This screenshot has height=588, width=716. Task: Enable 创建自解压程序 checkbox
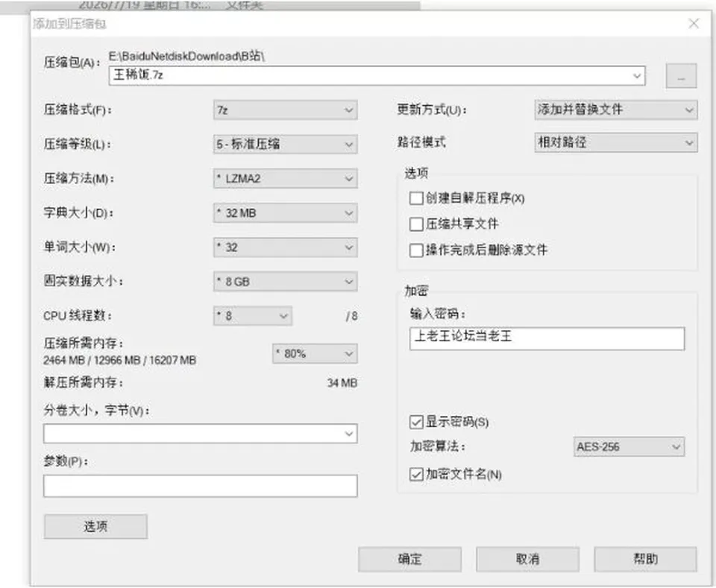point(416,198)
